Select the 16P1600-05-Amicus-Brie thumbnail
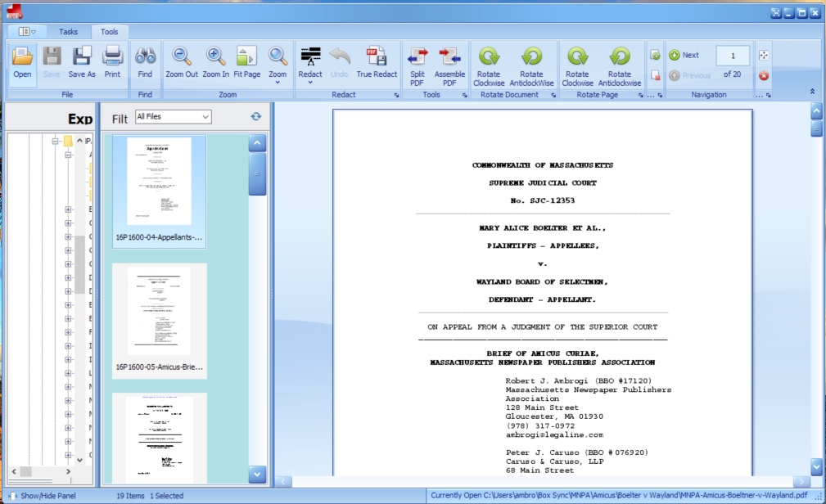 159,322
